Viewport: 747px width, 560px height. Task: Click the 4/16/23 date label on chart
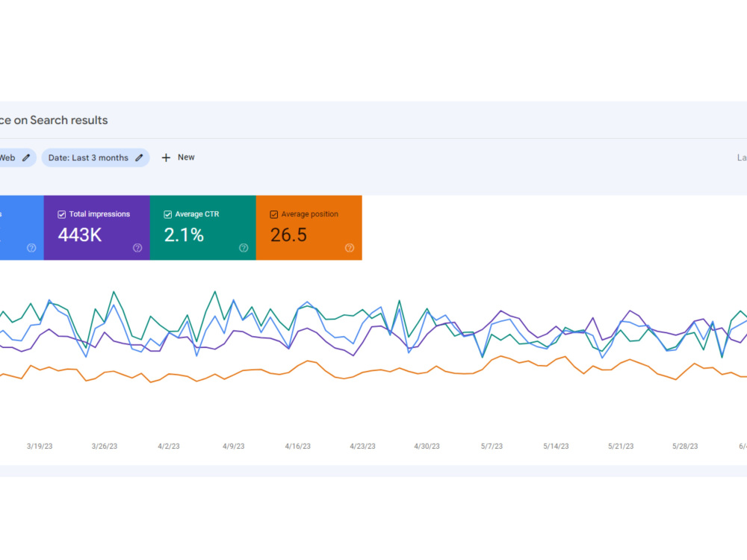(298, 447)
